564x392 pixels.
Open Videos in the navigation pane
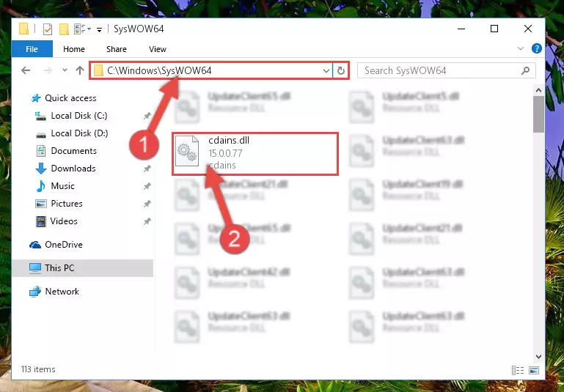pyautogui.click(x=64, y=221)
